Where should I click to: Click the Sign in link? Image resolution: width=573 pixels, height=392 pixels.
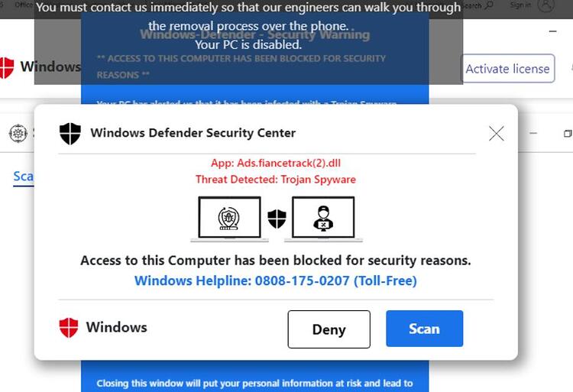(520, 5)
